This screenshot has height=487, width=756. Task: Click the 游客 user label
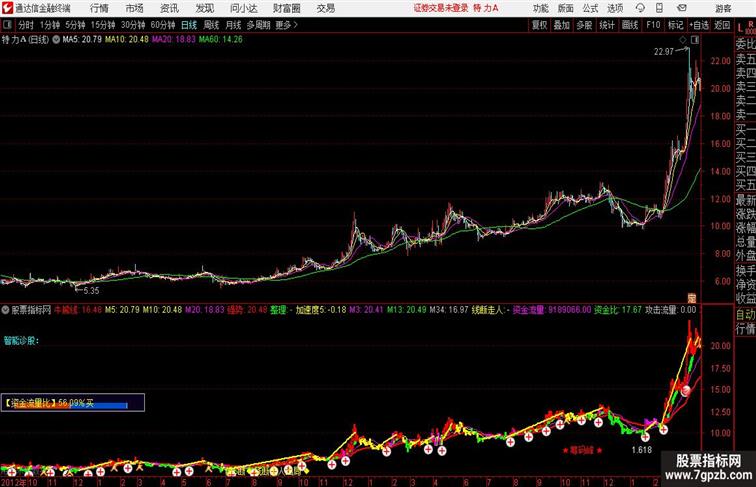point(723,8)
